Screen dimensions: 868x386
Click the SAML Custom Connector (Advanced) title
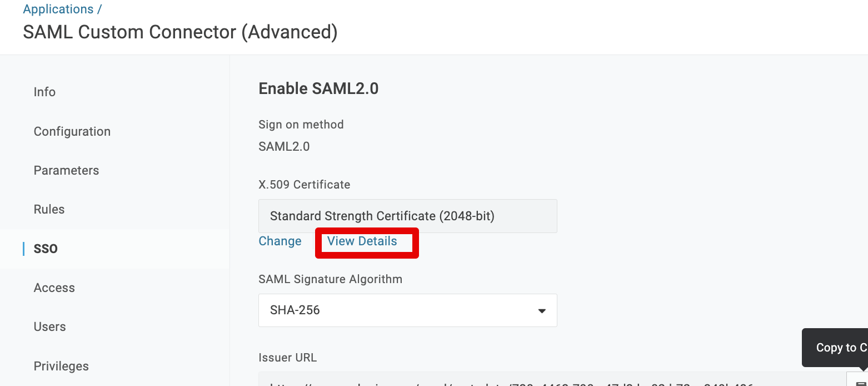point(180,32)
